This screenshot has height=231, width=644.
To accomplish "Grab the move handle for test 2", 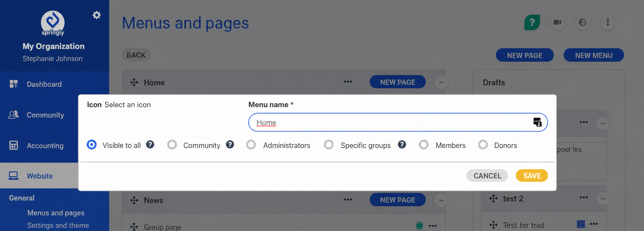I will (x=493, y=198).
